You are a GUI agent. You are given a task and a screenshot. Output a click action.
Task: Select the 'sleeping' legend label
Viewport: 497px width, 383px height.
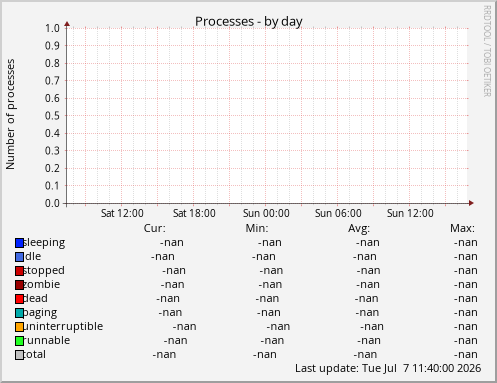point(44,243)
